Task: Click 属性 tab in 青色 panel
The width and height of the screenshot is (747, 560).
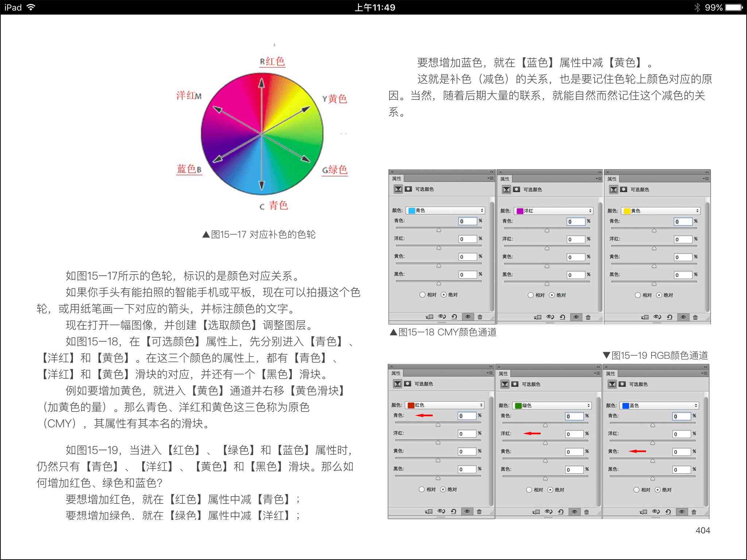Action: coord(396,178)
